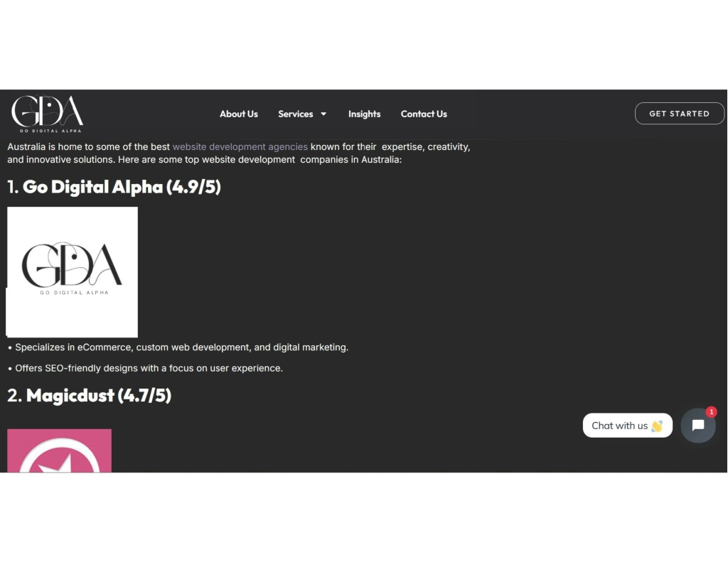The image size is (728, 562).
Task: Click the Specializes in eCommerce bullet text
Action: pos(178,347)
